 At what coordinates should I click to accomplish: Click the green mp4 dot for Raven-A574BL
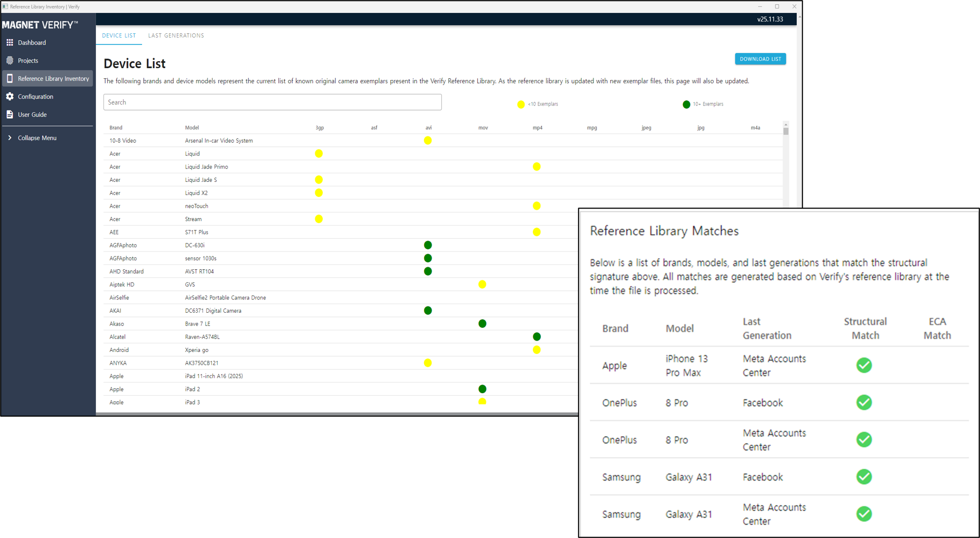tap(537, 337)
